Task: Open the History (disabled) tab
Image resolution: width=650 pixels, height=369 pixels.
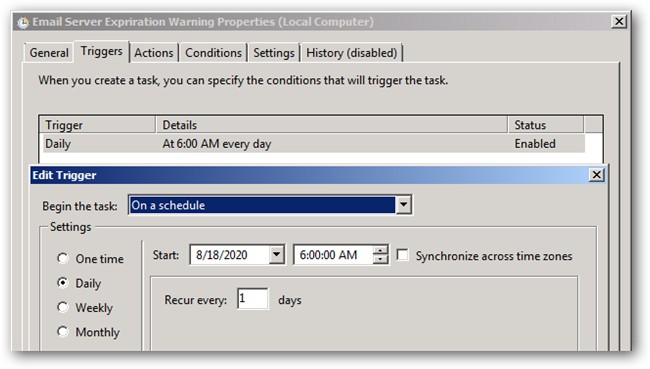Action: [x=352, y=53]
